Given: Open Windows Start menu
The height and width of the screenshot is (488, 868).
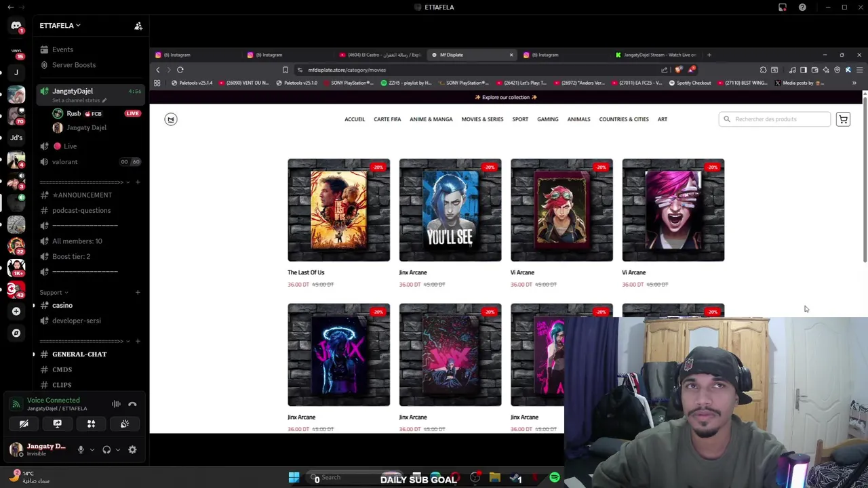Looking at the screenshot, I should pos(294,477).
